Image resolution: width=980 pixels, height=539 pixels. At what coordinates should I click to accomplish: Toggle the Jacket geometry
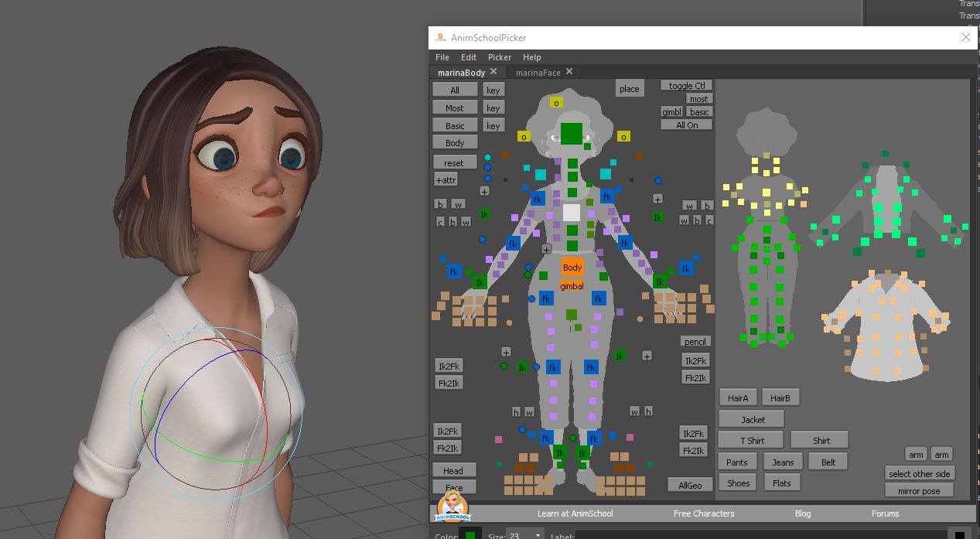click(753, 419)
